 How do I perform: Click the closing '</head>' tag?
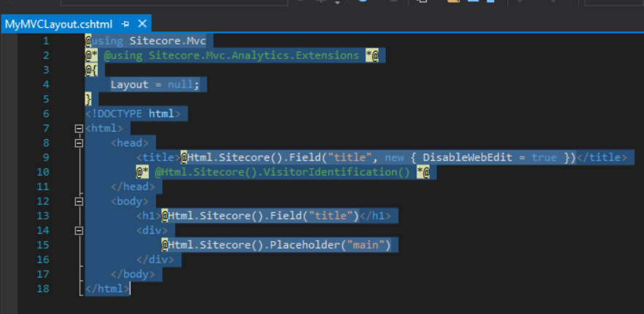133,187
